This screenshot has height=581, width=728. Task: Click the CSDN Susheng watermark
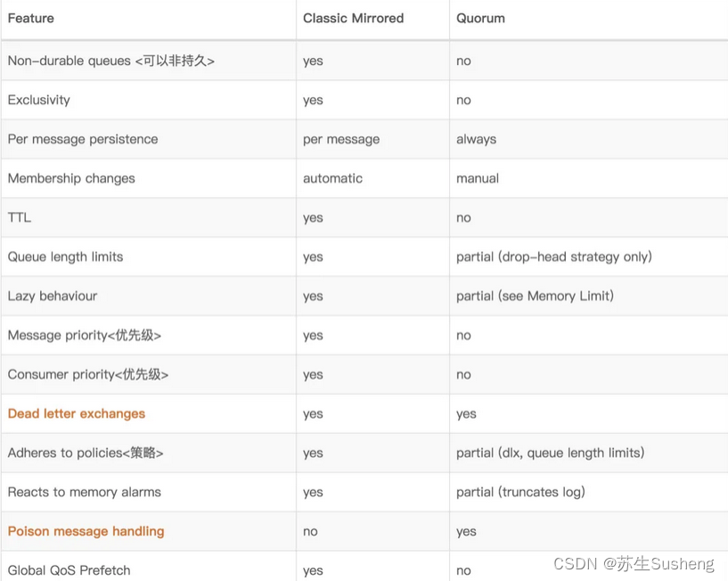tap(634, 563)
